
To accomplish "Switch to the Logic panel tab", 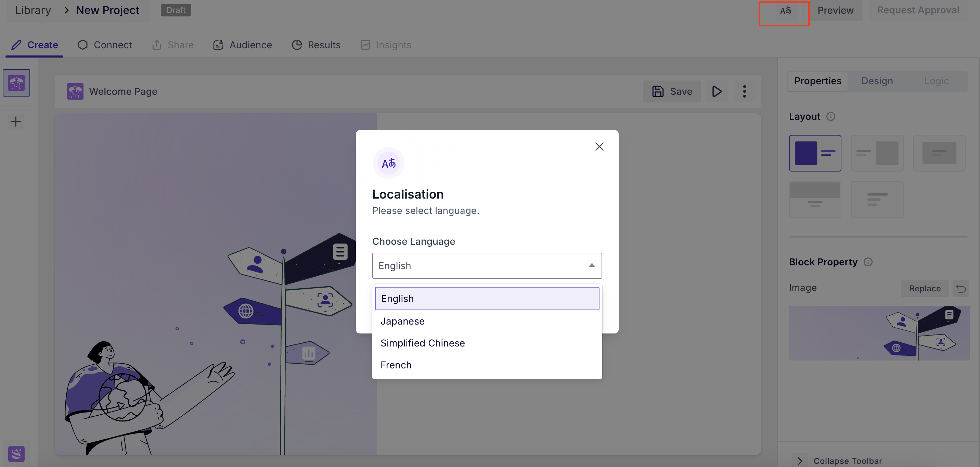I will coord(936,81).
